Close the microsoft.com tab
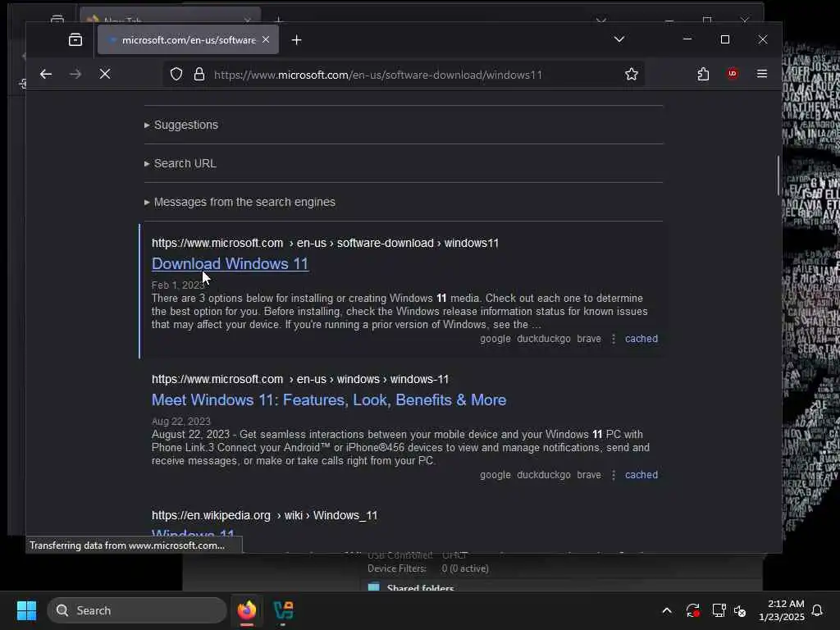This screenshot has height=630, width=840. (x=266, y=39)
